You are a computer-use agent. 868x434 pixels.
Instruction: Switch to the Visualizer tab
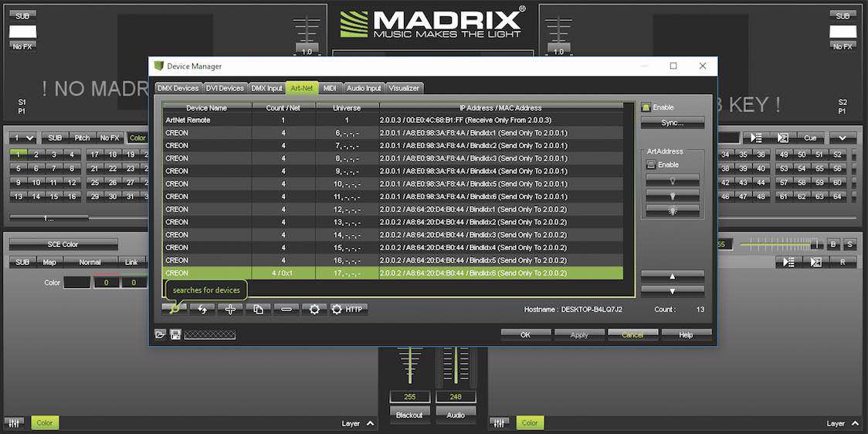pyautogui.click(x=405, y=88)
